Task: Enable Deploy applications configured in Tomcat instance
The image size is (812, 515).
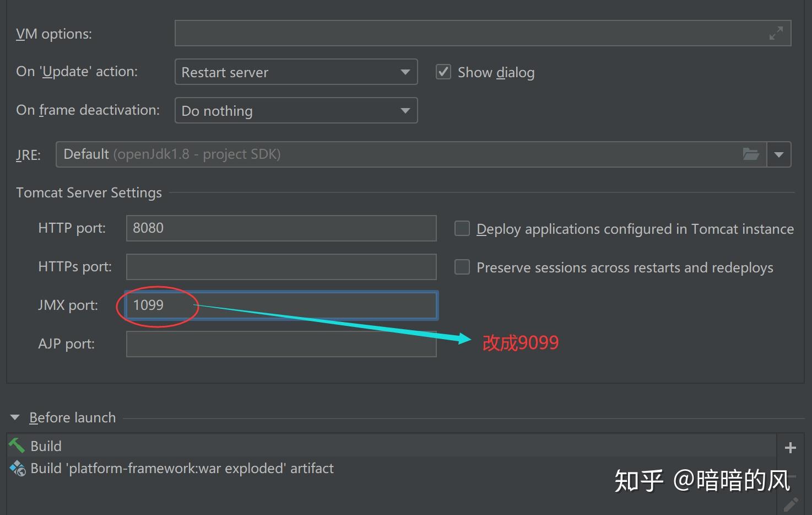Action: [462, 228]
